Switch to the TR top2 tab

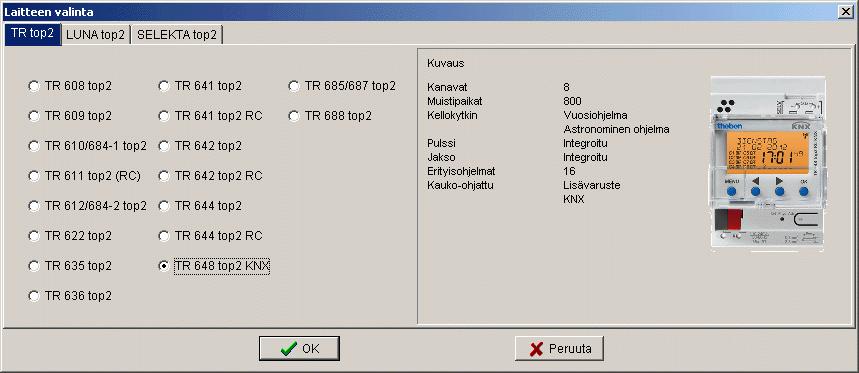pyautogui.click(x=32, y=34)
